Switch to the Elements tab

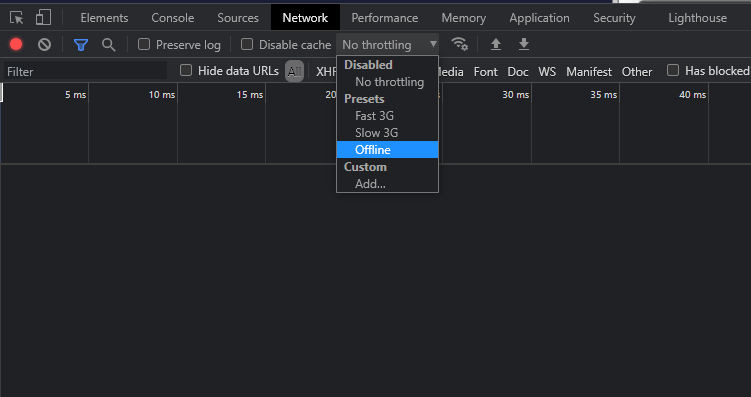104,18
